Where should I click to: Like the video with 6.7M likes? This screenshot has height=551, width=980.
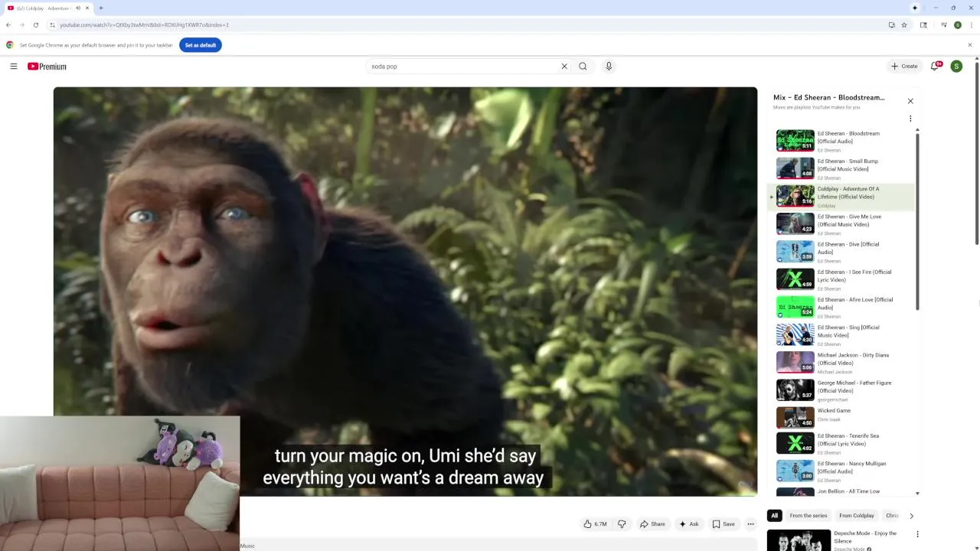pos(595,524)
